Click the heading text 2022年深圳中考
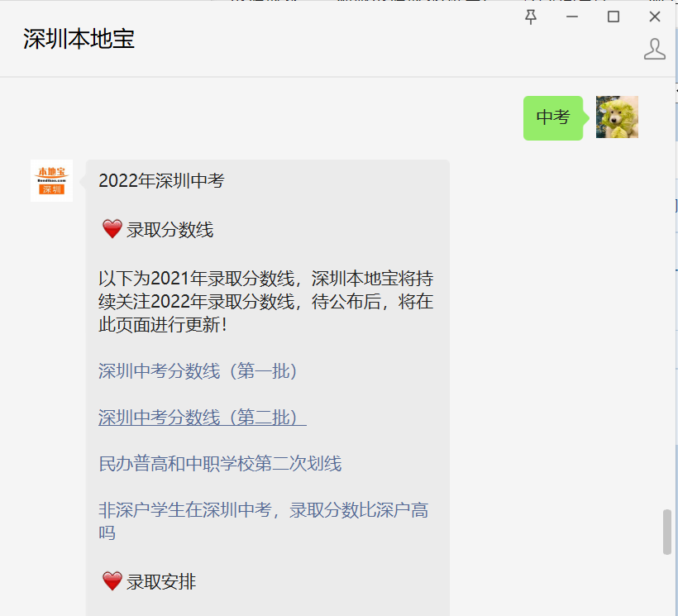678x616 pixels. (161, 181)
